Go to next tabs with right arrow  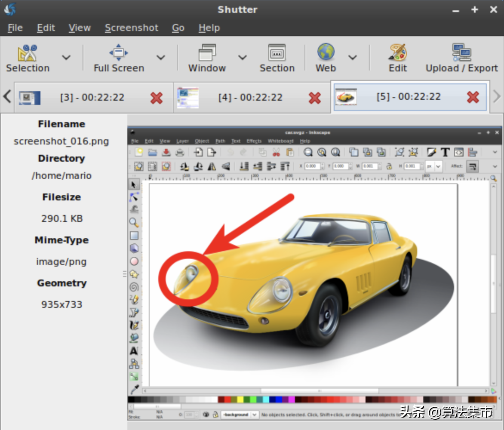point(497,96)
